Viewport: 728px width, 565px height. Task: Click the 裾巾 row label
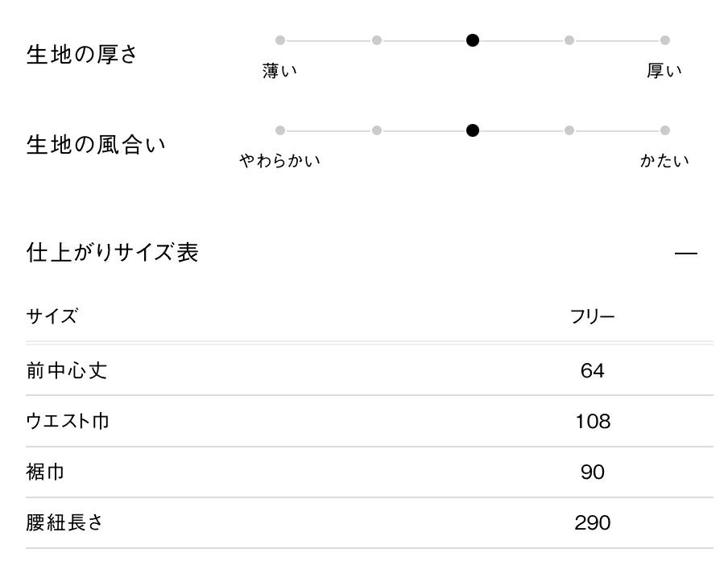45,472
